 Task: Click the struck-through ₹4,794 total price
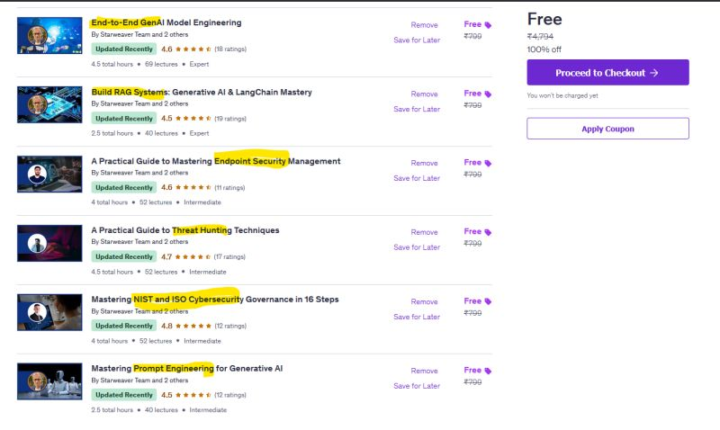point(540,36)
